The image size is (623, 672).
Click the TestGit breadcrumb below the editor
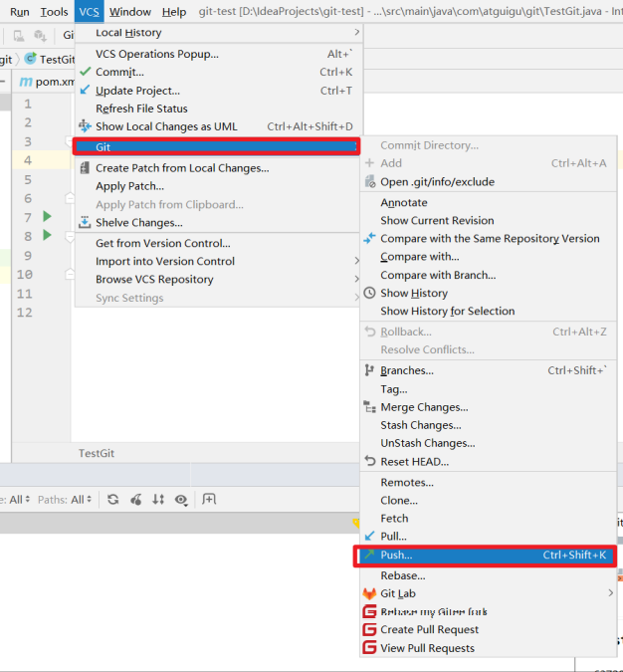(97, 453)
